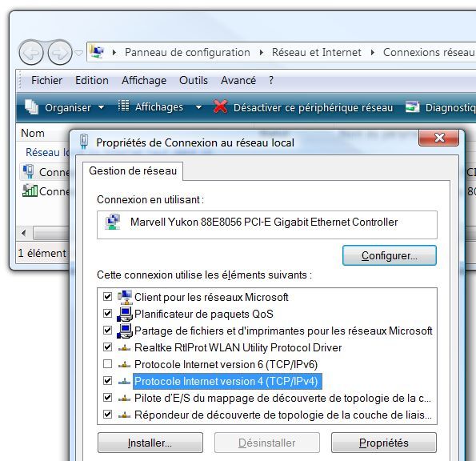Uncheck Planificateur de paquets QoS
The height and width of the screenshot is (461, 476).
[107, 313]
